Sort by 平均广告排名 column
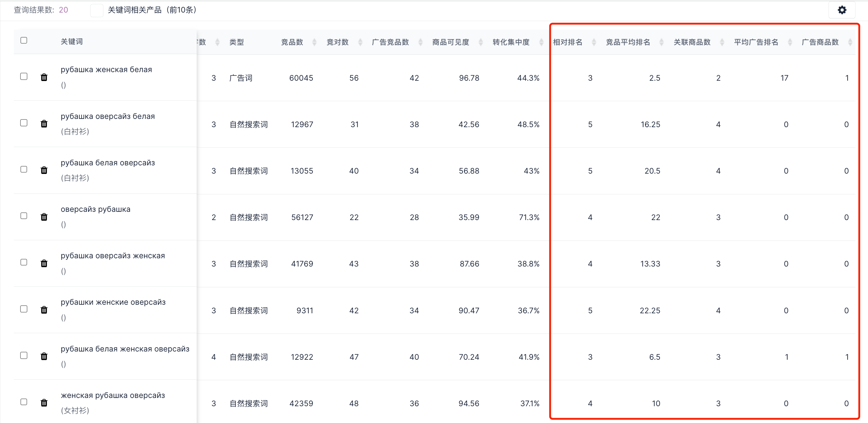Image resolution: width=868 pixels, height=423 pixels. (789, 42)
